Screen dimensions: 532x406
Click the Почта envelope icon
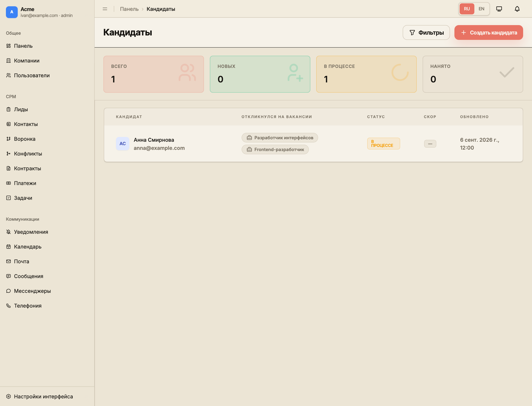(x=9, y=261)
